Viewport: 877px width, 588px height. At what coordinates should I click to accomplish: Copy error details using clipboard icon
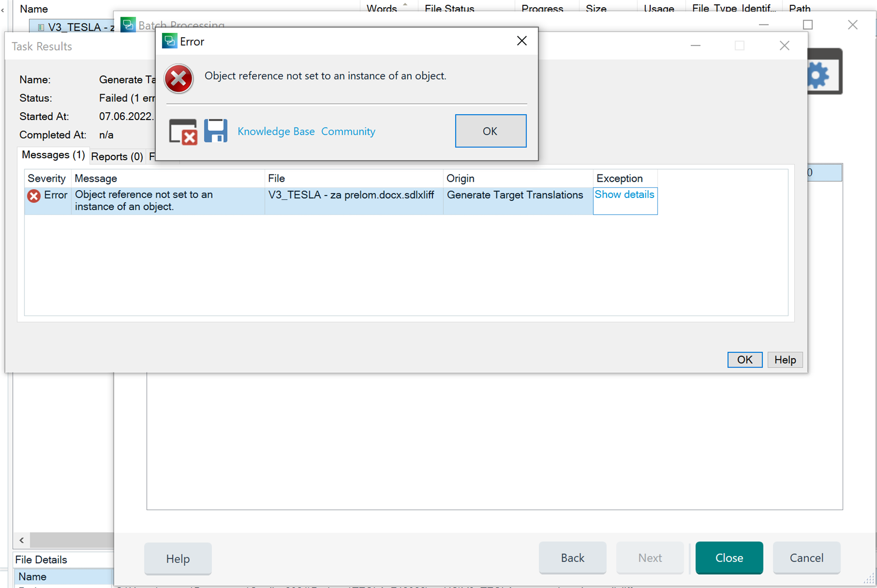(x=183, y=131)
